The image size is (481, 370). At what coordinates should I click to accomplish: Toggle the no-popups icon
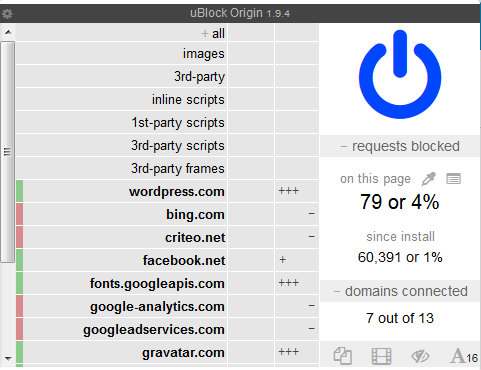pyautogui.click(x=343, y=356)
